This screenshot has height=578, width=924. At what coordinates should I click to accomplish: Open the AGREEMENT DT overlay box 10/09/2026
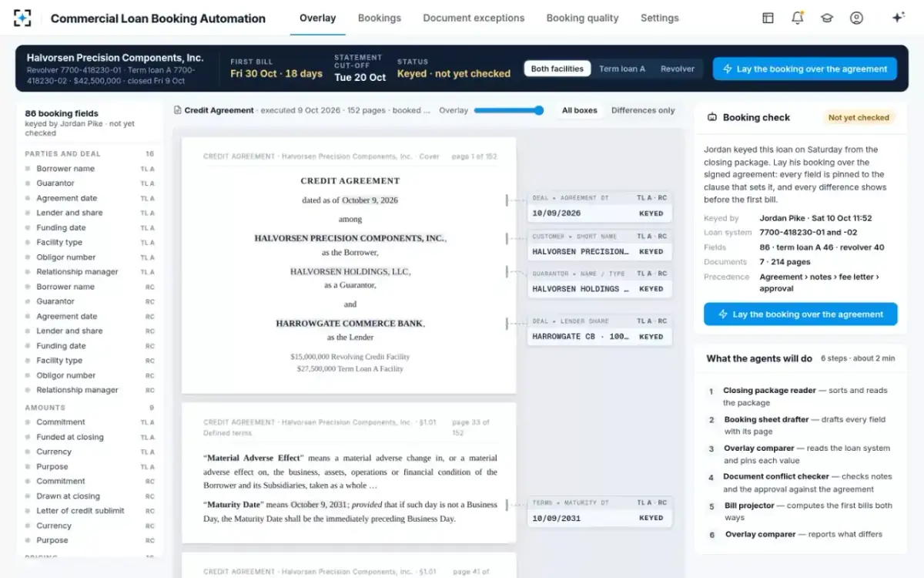coord(599,206)
